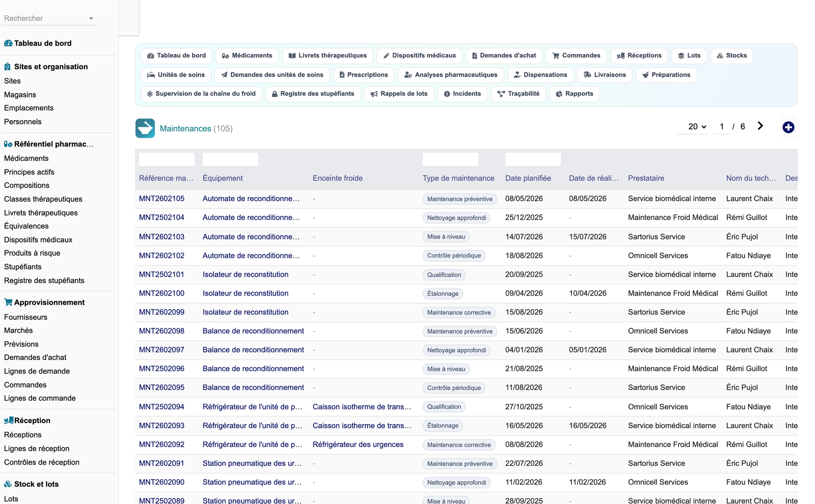This screenshot has height=504, width=815.
Task: Click the current page number field
Action: coord(722,126)
